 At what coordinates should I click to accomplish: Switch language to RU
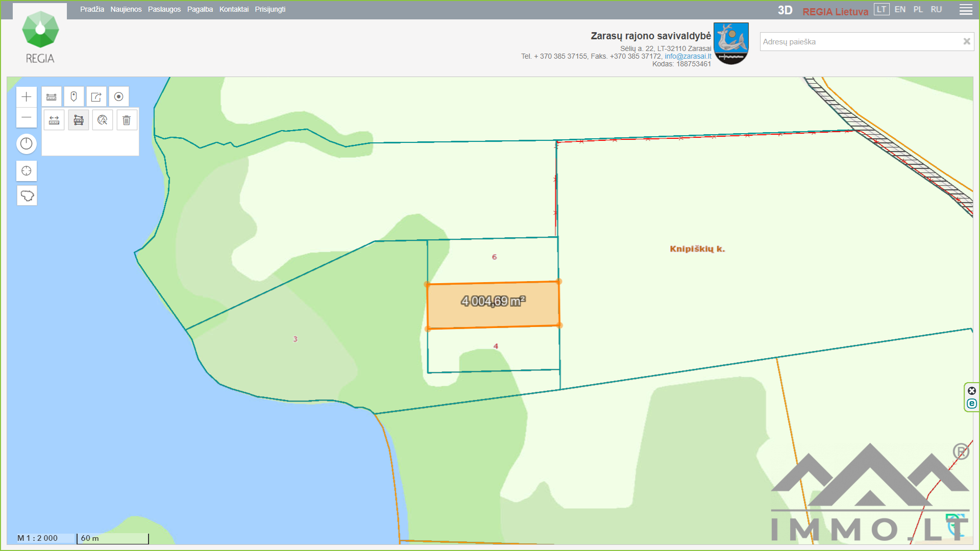click(x=936, y=9)
